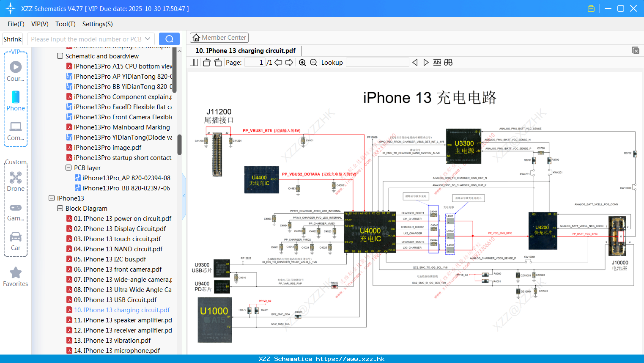Toggle the two-page split view icon
The width and height of the screenshot is (644, 363).
pos(194,62)
